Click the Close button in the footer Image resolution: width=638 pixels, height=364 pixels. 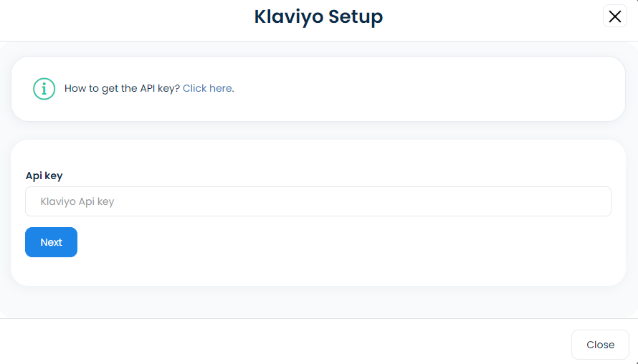click(x=600, y=345)
